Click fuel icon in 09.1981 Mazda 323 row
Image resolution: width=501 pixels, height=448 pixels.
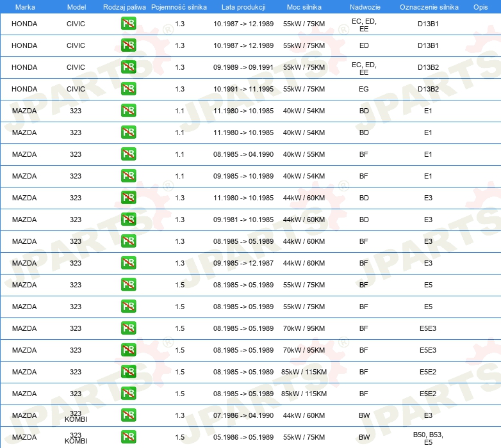click(x=128, y=220)
